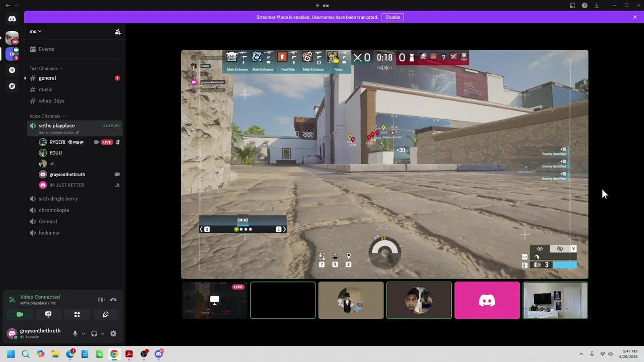
Task: Open headphone output options chevron
Action: pos(102,333)
